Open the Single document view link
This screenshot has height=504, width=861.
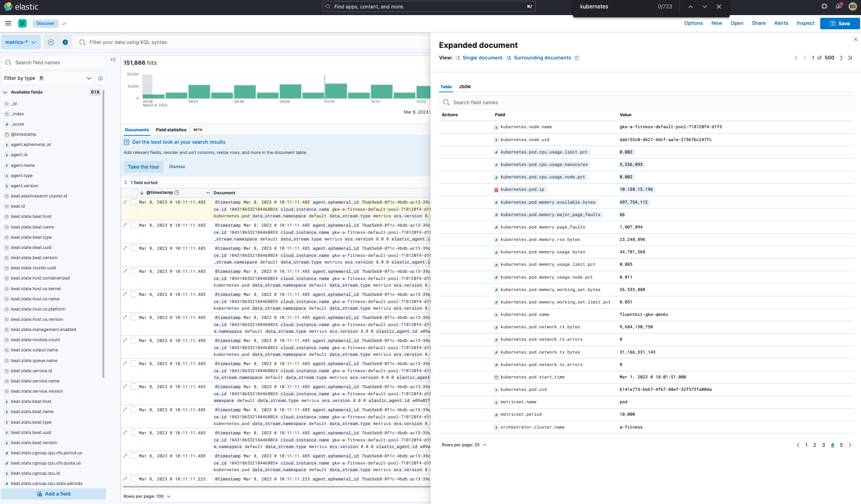pyautogui.click(x=479, y=58)
